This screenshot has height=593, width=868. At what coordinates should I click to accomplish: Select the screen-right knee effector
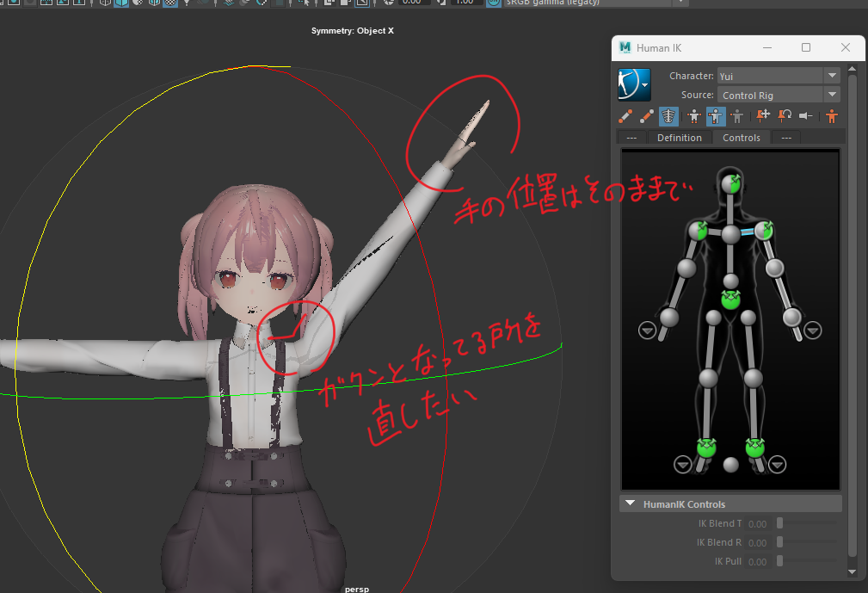(754, 378)
